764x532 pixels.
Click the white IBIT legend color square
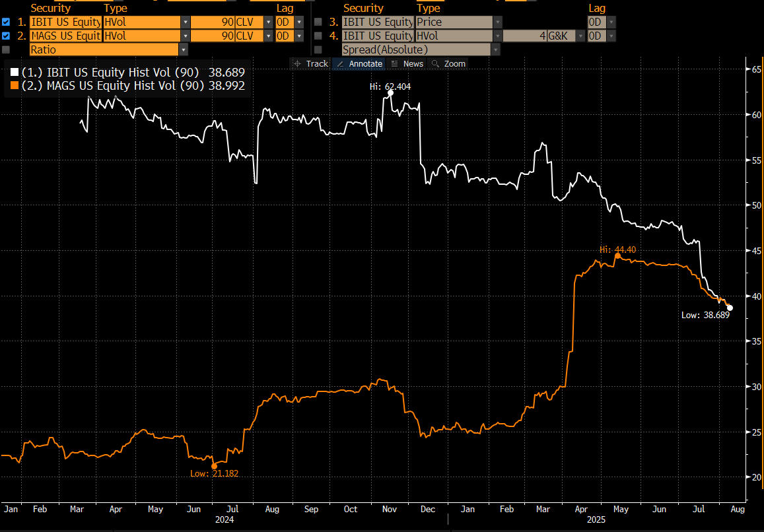[x=14, y=72]
